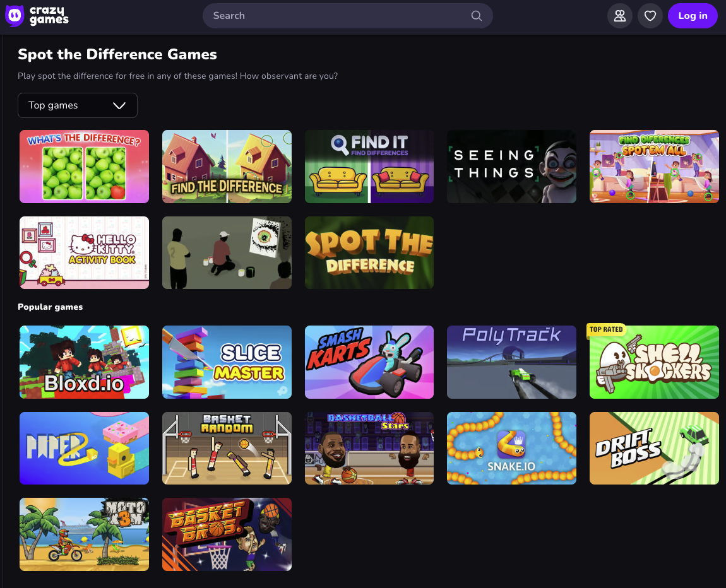Viewport: 726px width, 588px height.
Task: Open Bloxd.io game
Action: [84, 362]
